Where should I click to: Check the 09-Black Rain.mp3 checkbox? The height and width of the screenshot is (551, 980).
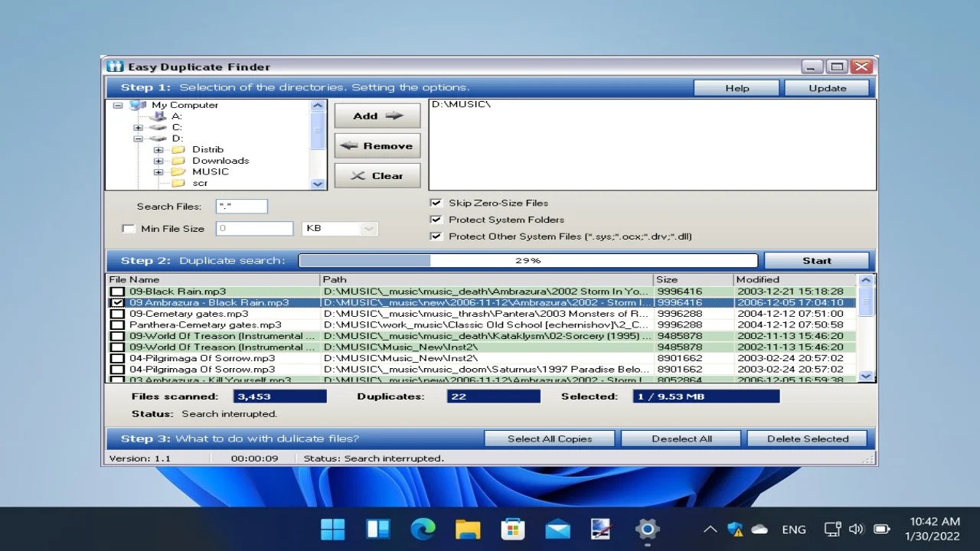tap(117, 292)
